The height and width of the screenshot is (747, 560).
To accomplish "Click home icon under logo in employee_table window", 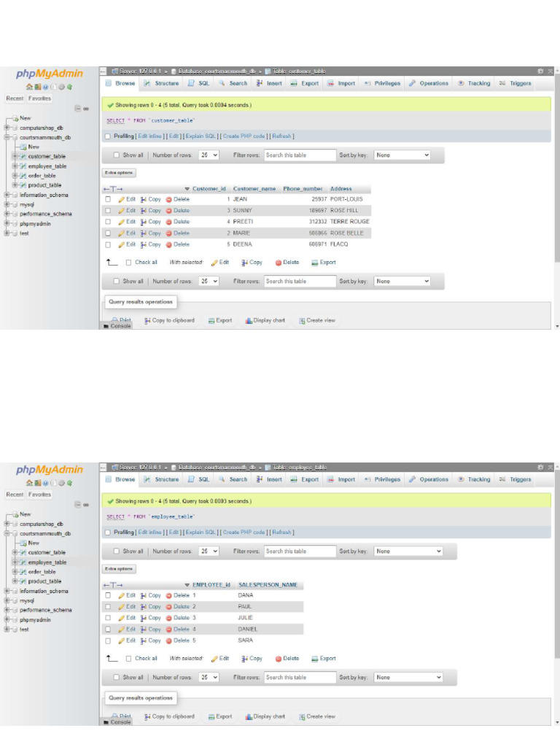I will pyautogui.click(x=29, y=483).
